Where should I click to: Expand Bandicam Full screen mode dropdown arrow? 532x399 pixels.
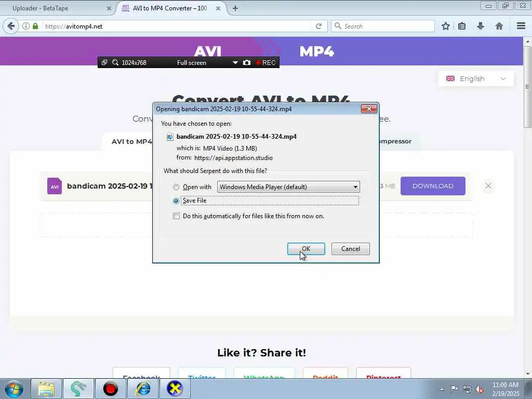(235, 63)
